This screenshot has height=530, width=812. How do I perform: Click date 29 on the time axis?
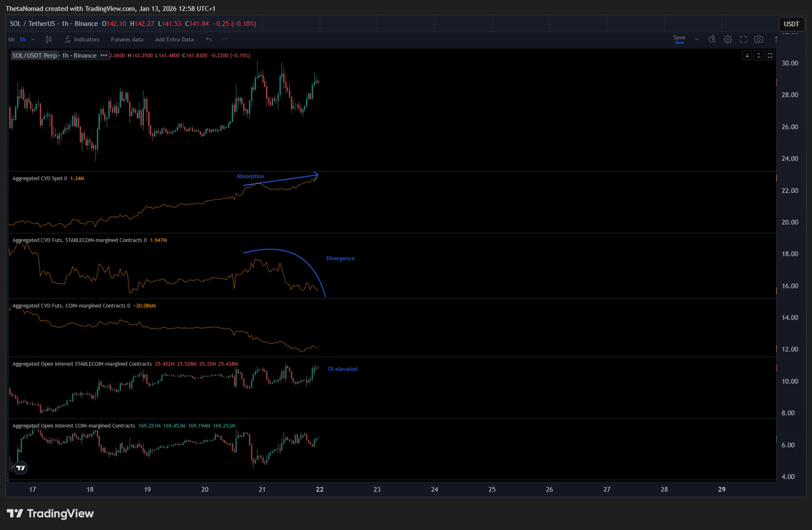coord(722,489)
